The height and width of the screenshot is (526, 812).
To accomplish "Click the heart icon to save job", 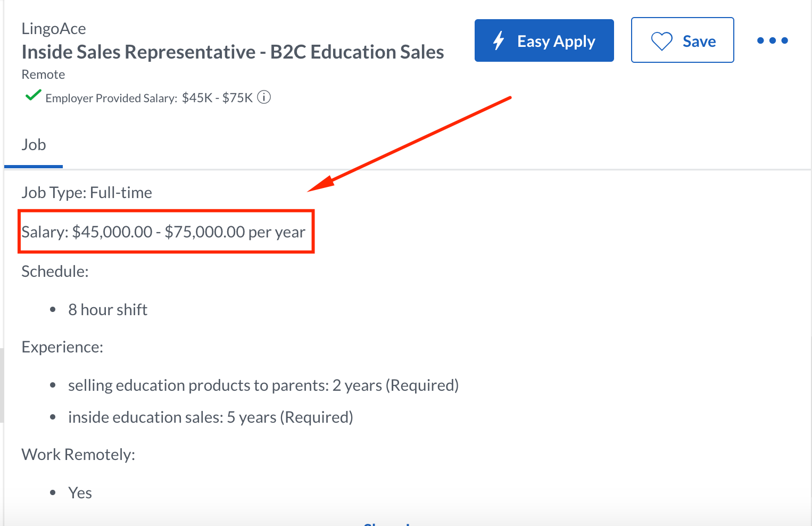I will [x=662, y=41].
